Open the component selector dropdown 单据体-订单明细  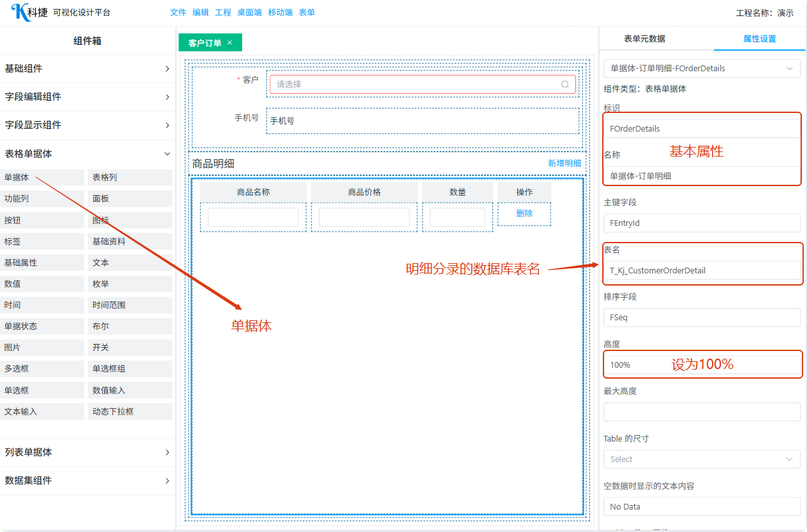tap(701, 68)
